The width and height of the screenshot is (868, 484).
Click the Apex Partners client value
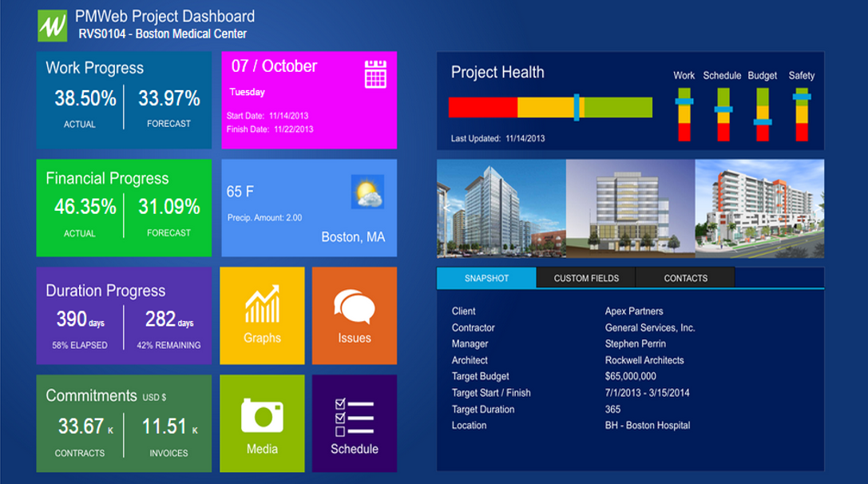tap(634, 311)
